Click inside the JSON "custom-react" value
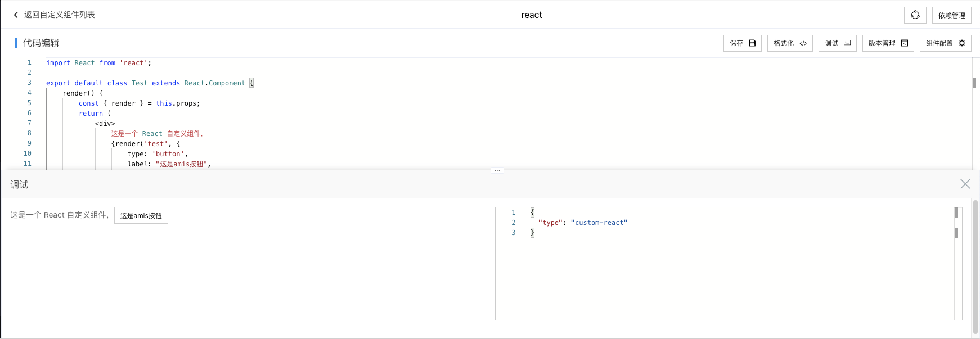Image resolution: width=980 pixels, height=339 pixels. 599,223
